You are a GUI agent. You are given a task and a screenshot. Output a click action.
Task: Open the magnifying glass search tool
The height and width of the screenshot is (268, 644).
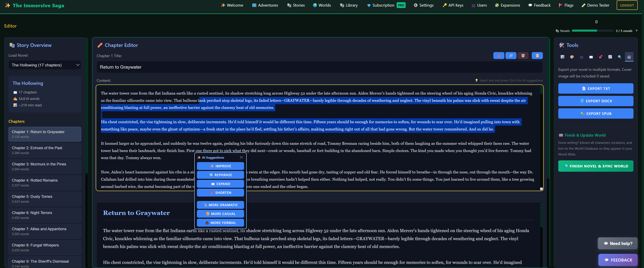click(619, 57)
